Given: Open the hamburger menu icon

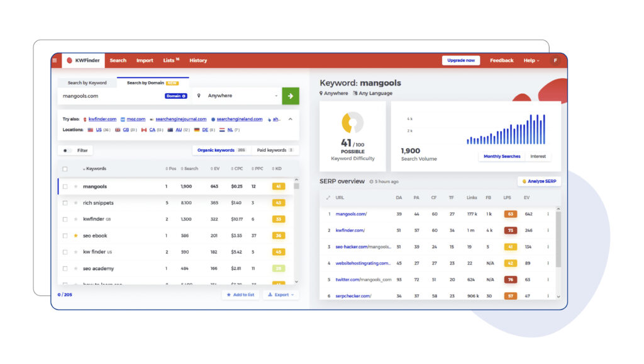Looking at the screenshot, I should coord(54,60).
